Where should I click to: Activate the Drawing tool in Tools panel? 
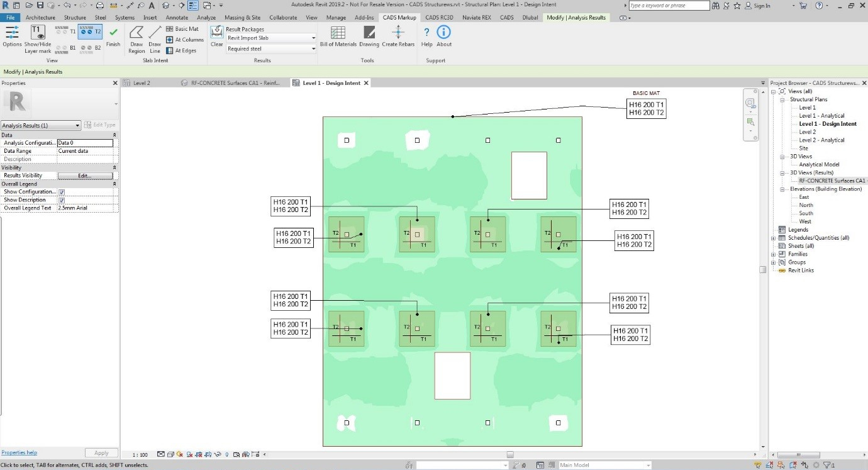[x=369, y=38]
